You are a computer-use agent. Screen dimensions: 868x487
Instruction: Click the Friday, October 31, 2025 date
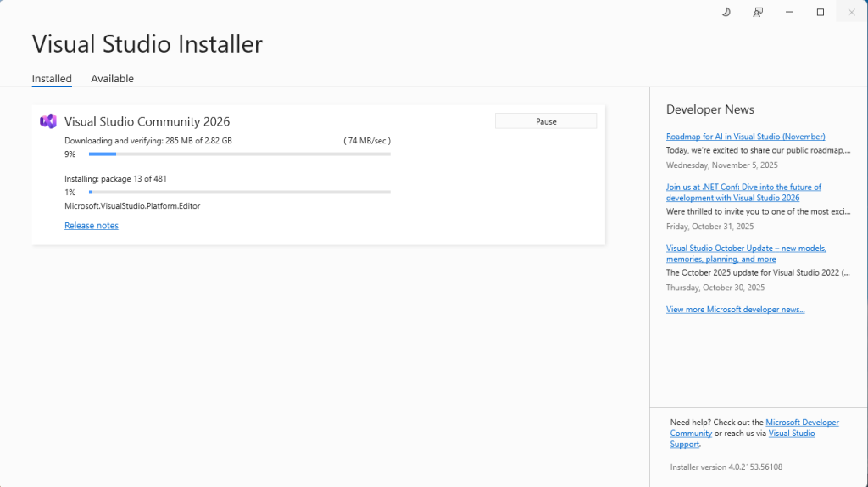pyautogui.click(x=709, y=226)
